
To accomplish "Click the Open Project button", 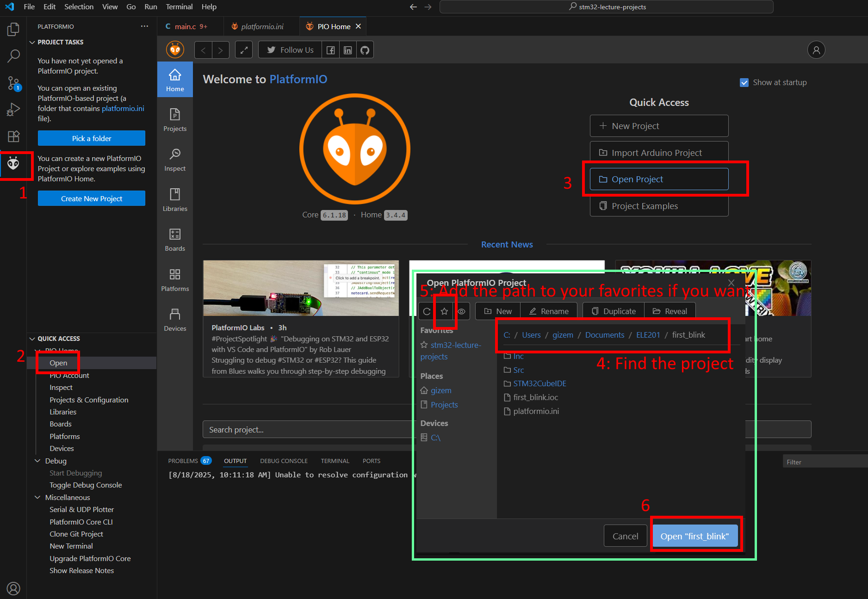I will [659, 179].
